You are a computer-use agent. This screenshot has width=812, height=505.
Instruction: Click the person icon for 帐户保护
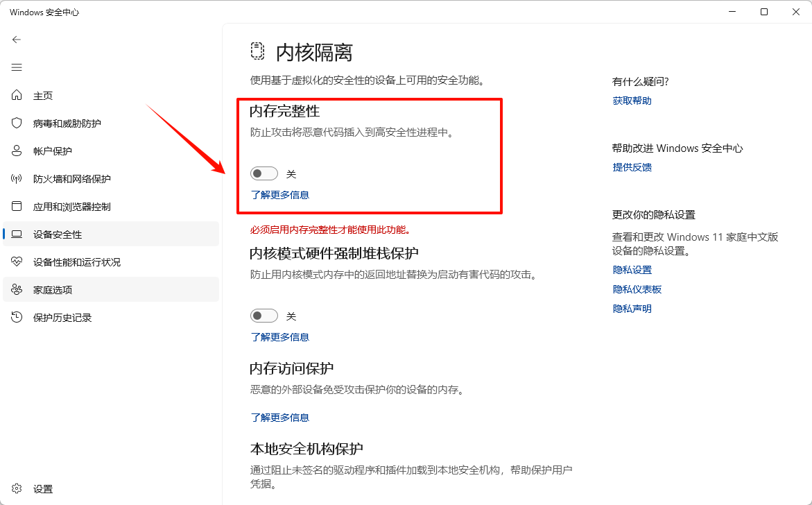pos(17,151)
